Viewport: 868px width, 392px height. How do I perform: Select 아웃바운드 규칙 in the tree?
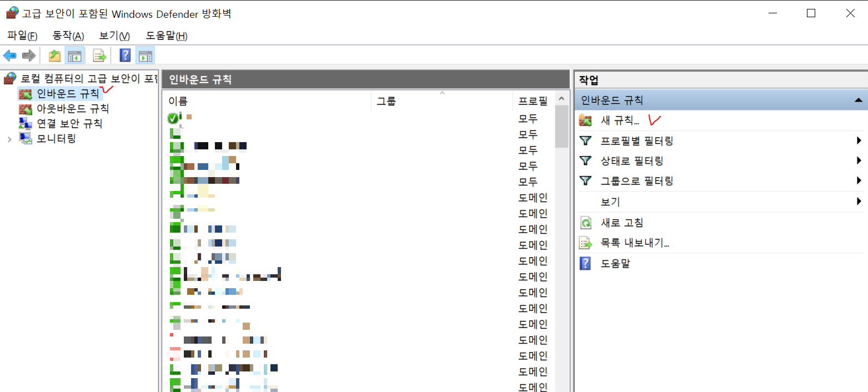(x=73, y=108)
